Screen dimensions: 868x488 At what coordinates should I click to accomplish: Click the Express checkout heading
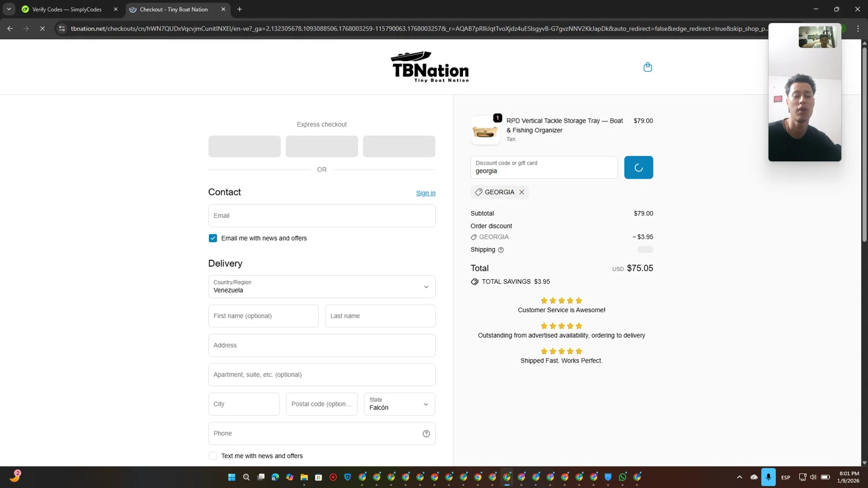[322, 124]
